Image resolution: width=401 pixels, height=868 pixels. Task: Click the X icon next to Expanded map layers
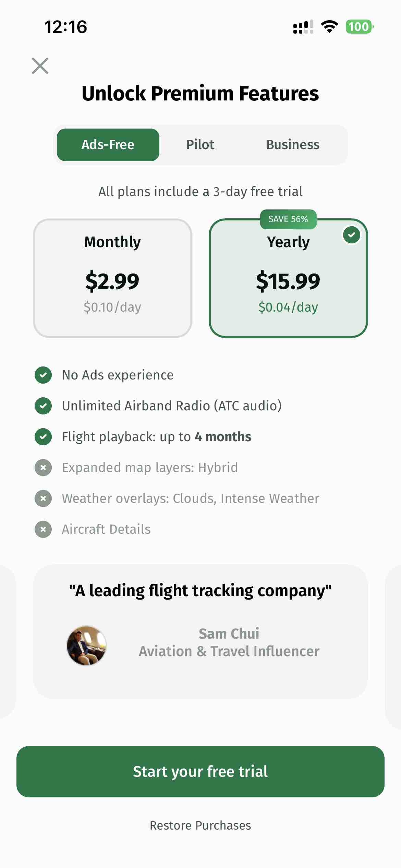tap(42, 468)
